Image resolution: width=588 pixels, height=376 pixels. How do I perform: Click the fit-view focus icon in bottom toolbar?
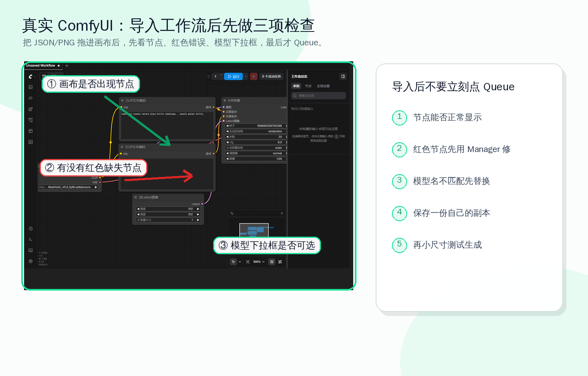coord(248,262)
